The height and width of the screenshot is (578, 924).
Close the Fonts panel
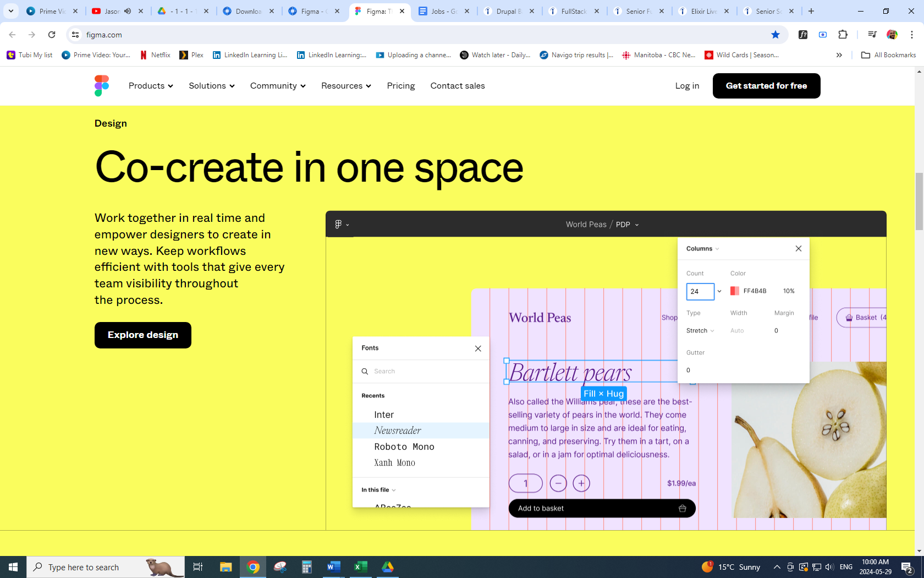478,348
